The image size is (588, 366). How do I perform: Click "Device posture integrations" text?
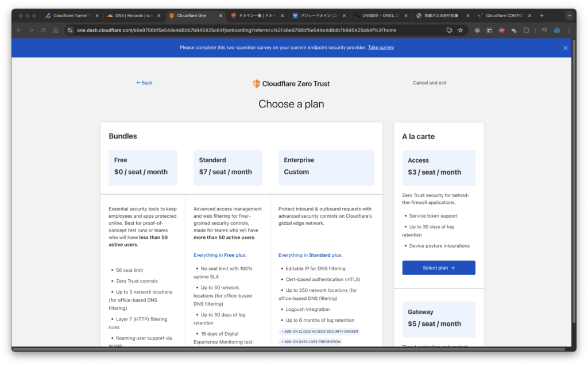439,246
